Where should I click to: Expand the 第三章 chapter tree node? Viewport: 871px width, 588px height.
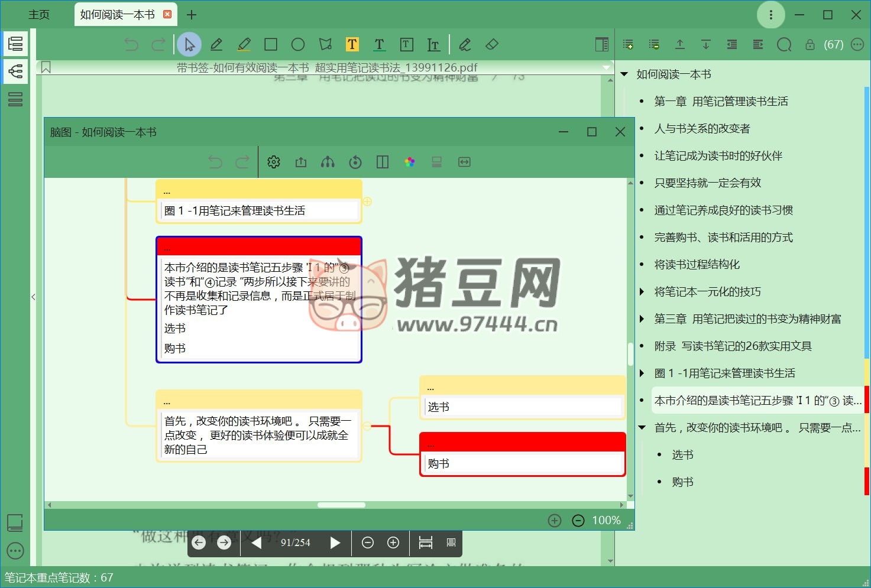coord(642,319)
